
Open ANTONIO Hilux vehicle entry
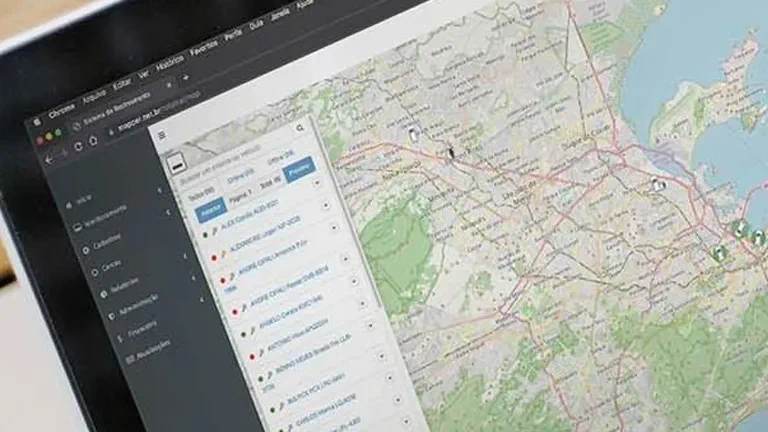[298, 335]
